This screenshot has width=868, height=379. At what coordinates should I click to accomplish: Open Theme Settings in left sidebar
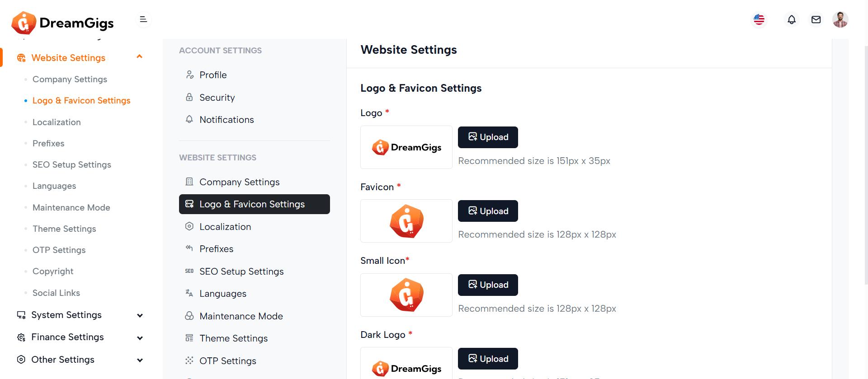[64, 229]
